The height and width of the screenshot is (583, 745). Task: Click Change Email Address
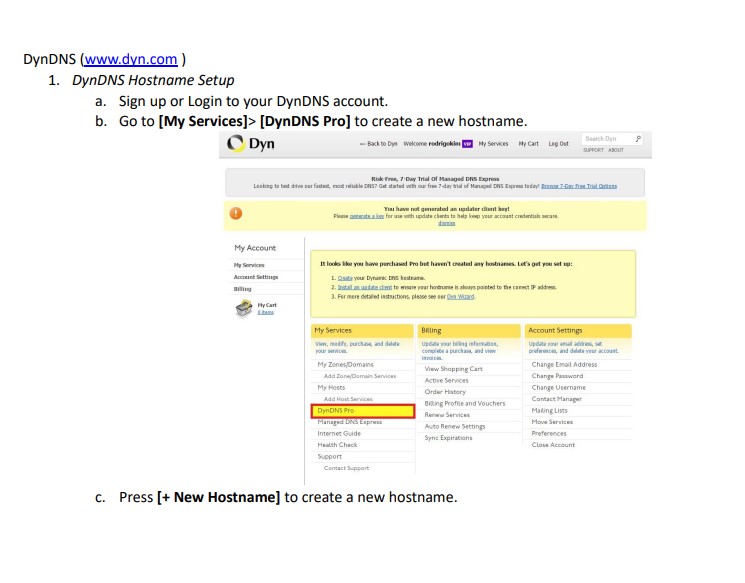pyautogui.click(x=564, y=364)
